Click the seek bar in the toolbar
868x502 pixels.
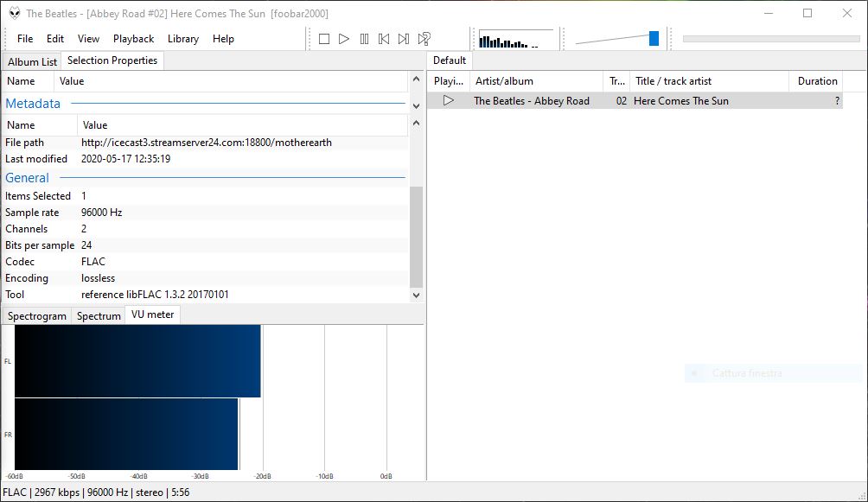click(x=771, y=39)
